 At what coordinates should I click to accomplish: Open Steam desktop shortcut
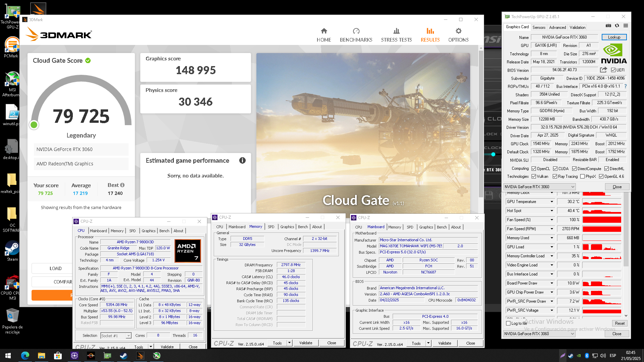coord(12,251)
